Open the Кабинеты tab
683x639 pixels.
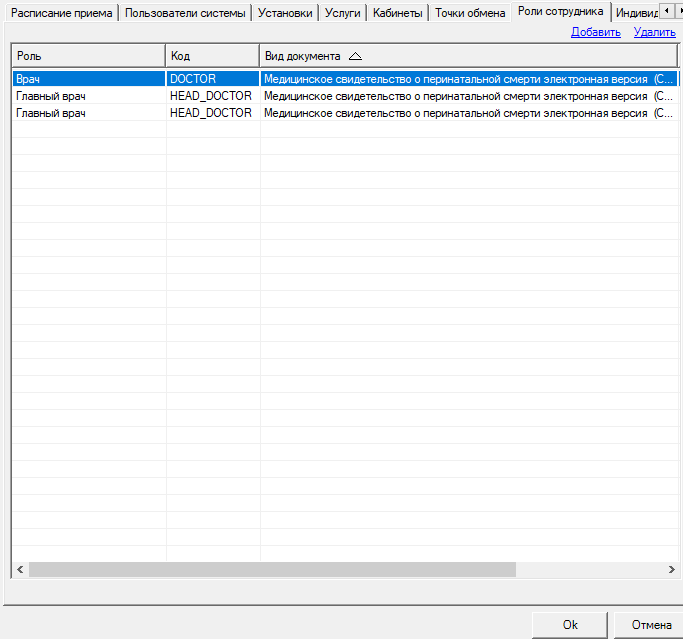[x=397, y=13]
